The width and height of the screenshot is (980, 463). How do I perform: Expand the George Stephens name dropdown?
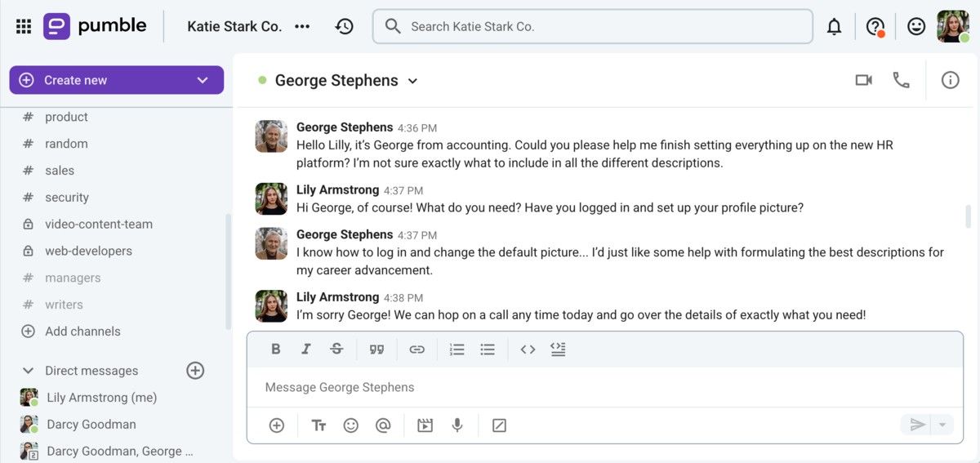(412, 81)
